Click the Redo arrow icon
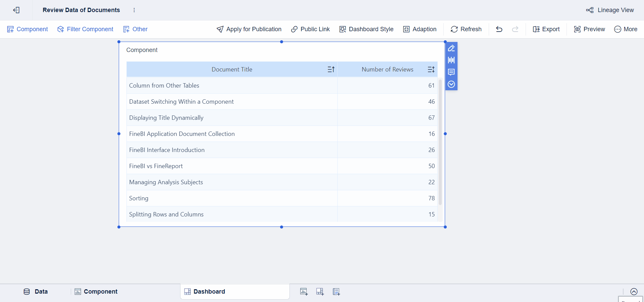This screenshot has height=302, width=644. (x=515, y=29)
